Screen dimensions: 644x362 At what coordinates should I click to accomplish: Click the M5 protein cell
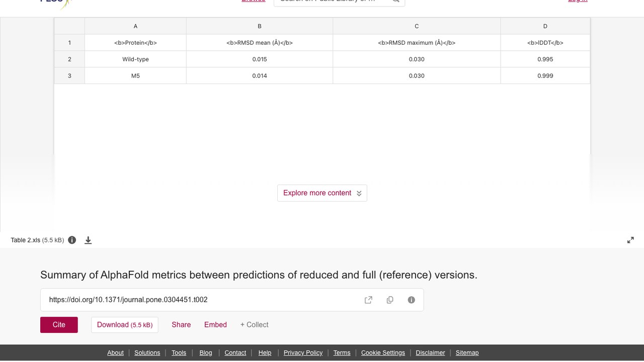click(135, 76)
